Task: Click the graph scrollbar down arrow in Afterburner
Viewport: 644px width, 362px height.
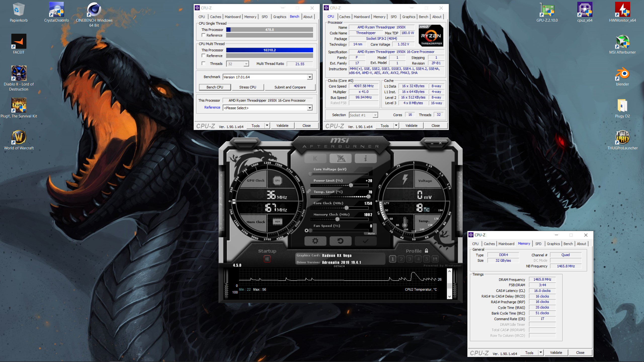Action: (449, 296)
